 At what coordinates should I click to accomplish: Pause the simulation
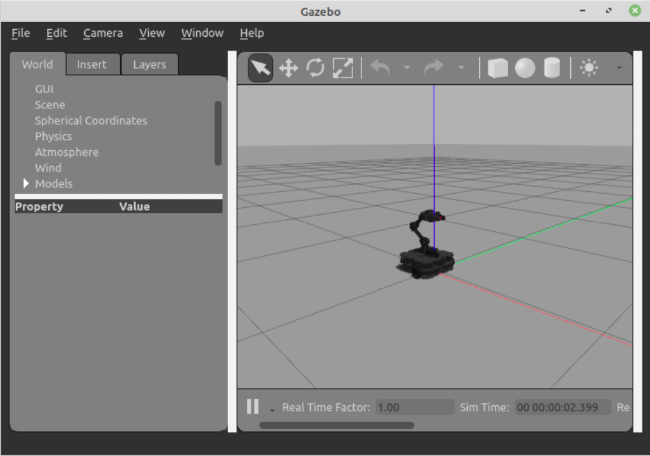(x=252, y=407)
